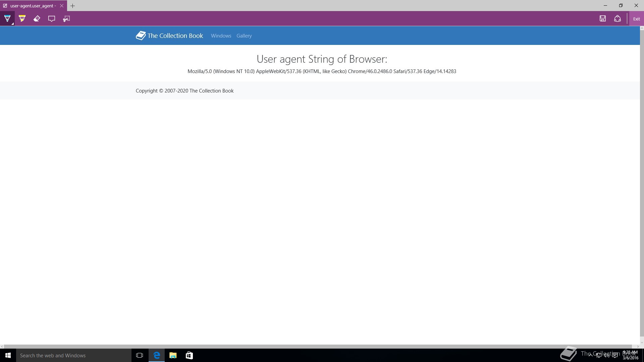
Task: Select the yellow Highlighter tool
Action: 22,19
